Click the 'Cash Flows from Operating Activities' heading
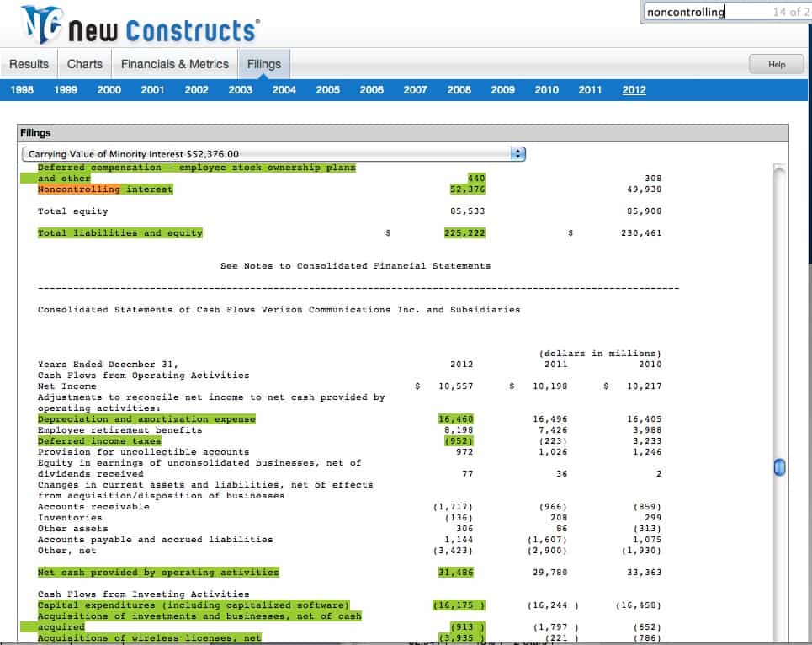 pyautogui.click(x=143, y=376)
